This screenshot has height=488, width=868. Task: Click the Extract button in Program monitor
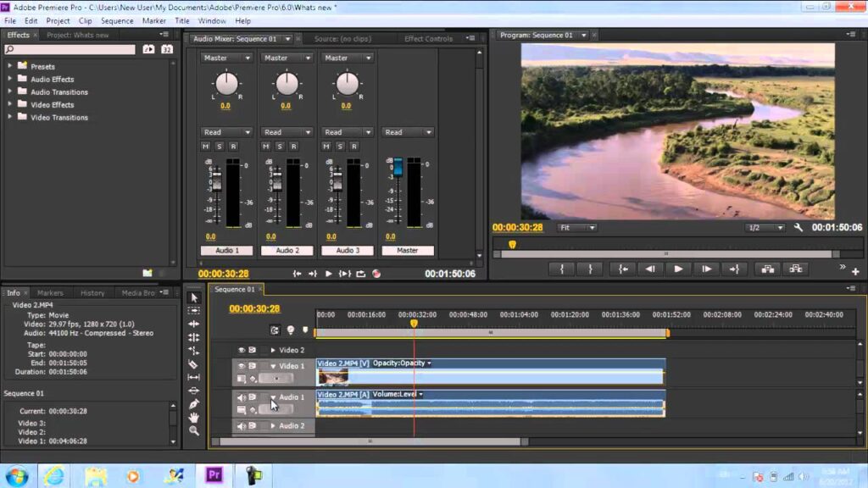point(796,269)
